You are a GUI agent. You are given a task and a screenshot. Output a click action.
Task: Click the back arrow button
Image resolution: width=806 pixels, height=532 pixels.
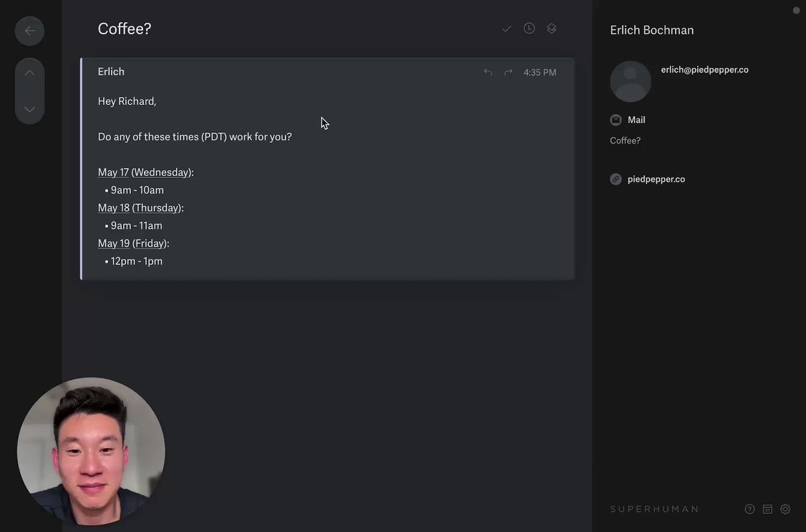[x=30, y=31]
